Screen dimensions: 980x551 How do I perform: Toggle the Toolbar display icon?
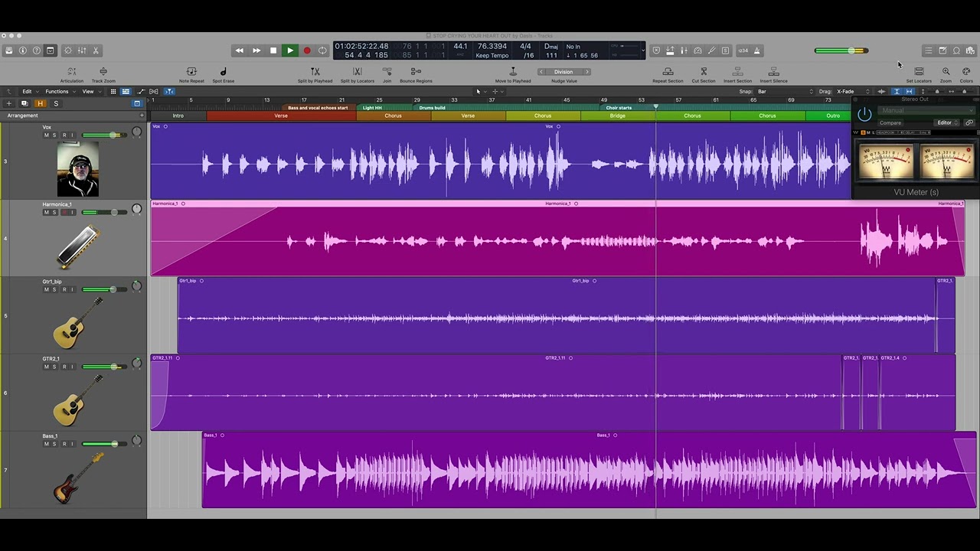click(x=51, y=51)
